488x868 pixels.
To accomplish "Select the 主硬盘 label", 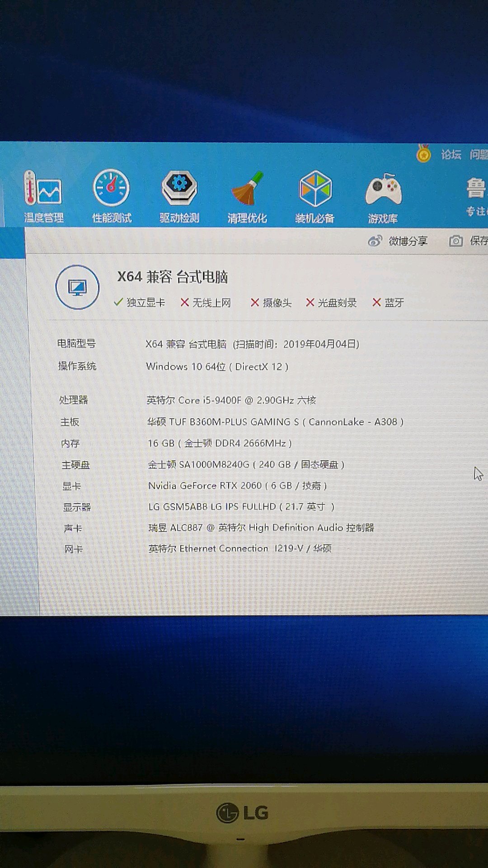I will coord(76,465).
